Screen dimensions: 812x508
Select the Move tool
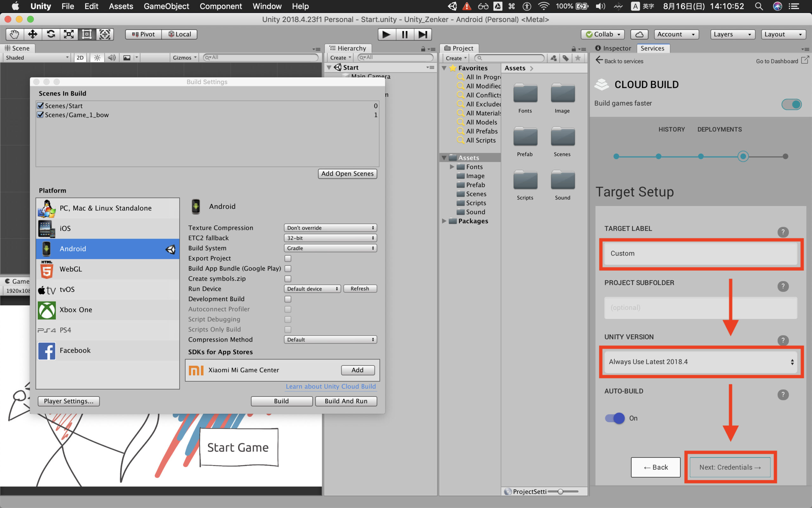click(x=33, y=34)
